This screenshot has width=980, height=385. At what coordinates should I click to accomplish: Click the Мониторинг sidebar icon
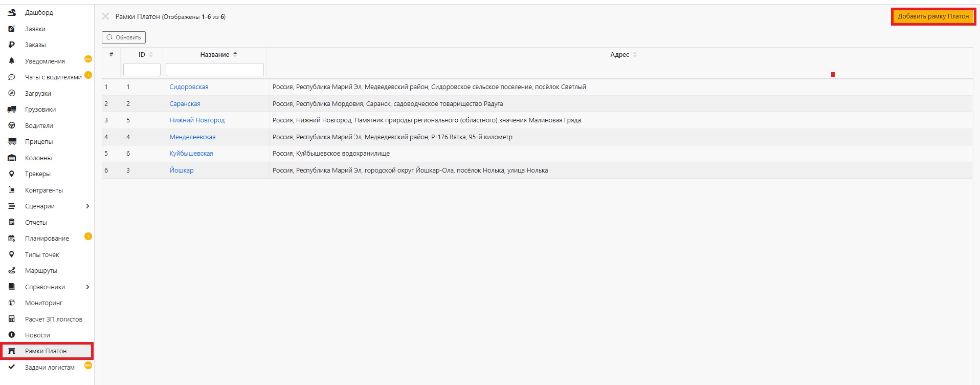pyautogui.click(x=12, y=303)
